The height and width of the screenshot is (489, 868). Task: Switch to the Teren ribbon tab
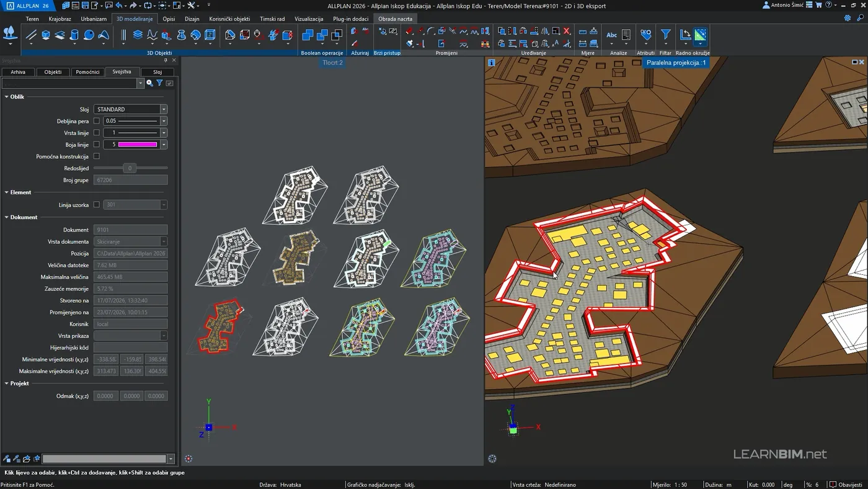click(32, 19)
